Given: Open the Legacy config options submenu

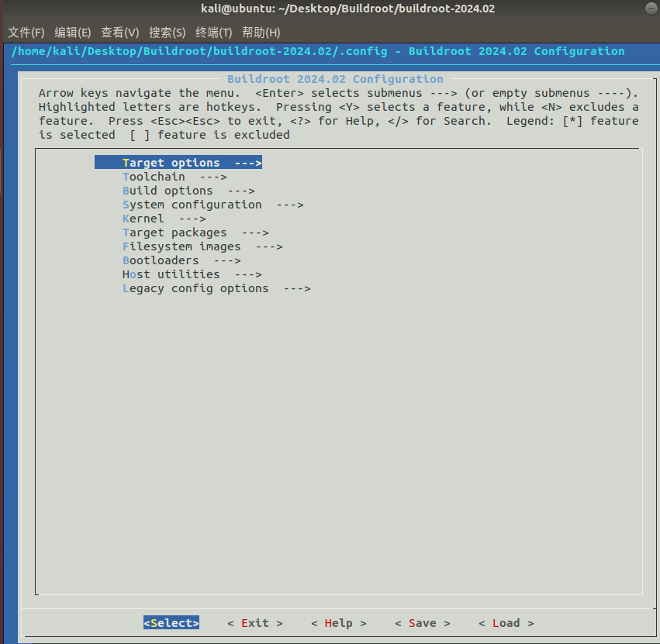Looking at the screenshot, I should pyautogui.click(x=216, y=288).
